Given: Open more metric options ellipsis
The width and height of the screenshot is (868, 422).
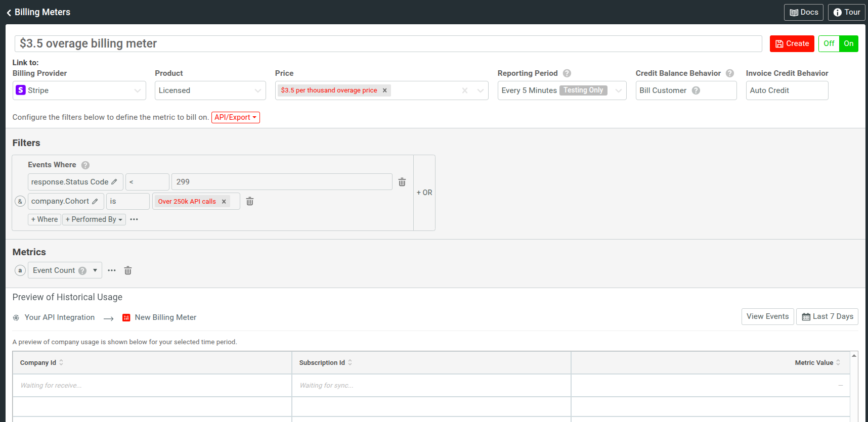Looking at the screenshot, I should [112, 270].
